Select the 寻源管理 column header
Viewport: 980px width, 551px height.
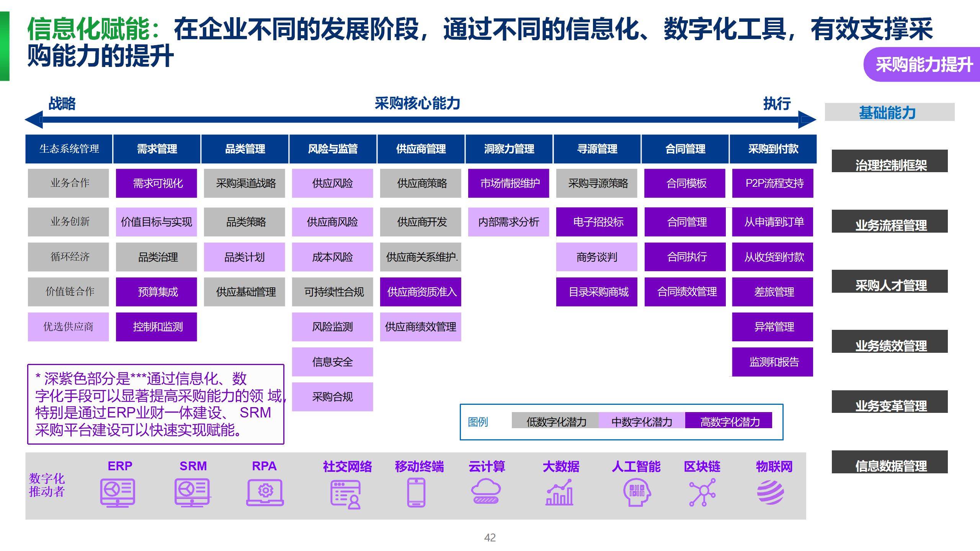597,149
